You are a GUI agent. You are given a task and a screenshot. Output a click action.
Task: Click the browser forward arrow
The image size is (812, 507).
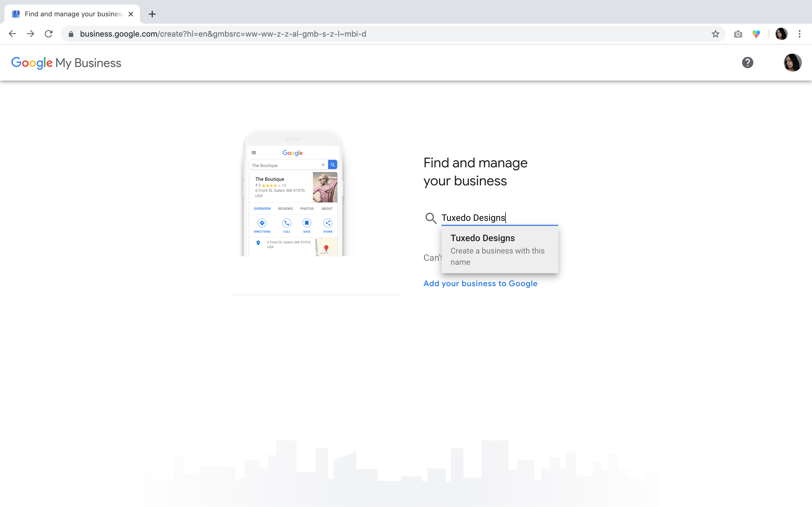30,34
